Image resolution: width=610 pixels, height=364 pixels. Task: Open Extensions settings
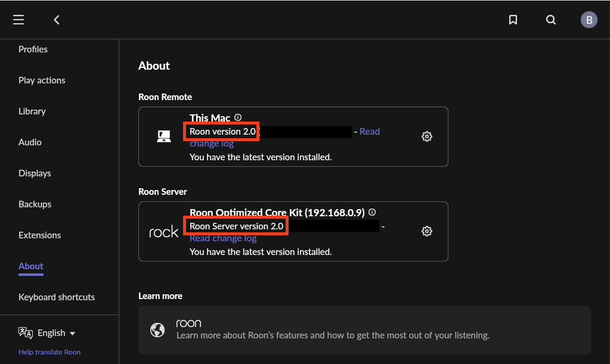click(x=40, y=235)
